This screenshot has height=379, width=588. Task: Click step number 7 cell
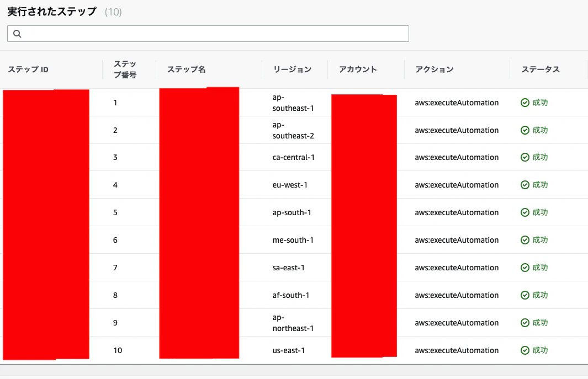tap(115, 268)
